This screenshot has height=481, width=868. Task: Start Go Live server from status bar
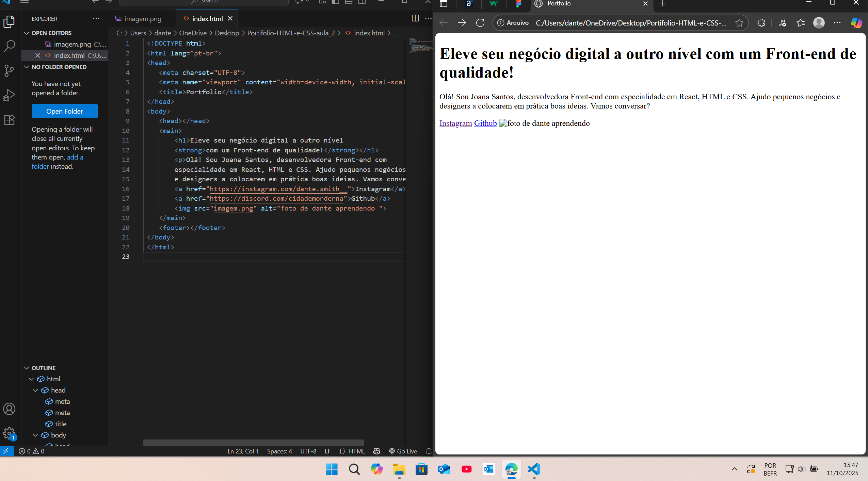[x=403, y=451]
